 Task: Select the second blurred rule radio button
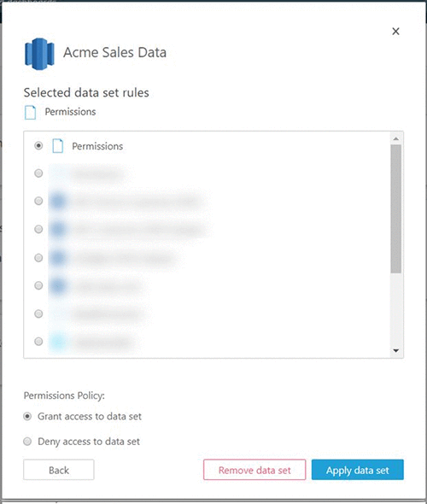click(38, 173)
